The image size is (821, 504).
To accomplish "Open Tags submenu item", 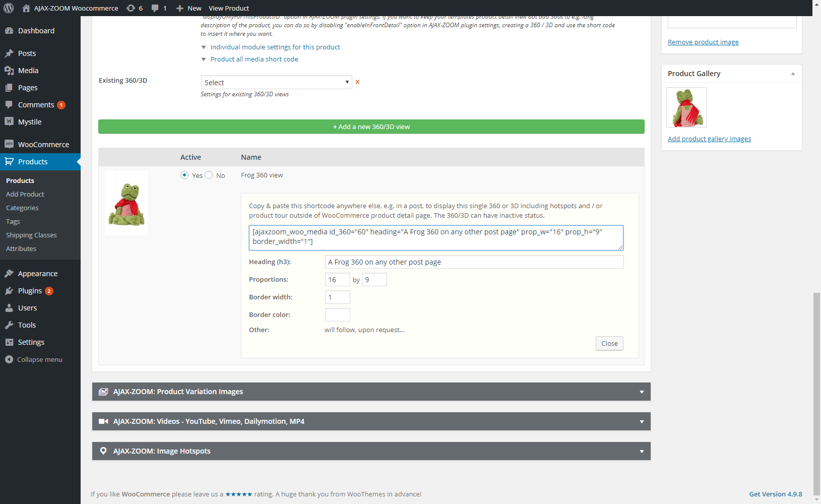I will 13,221.
